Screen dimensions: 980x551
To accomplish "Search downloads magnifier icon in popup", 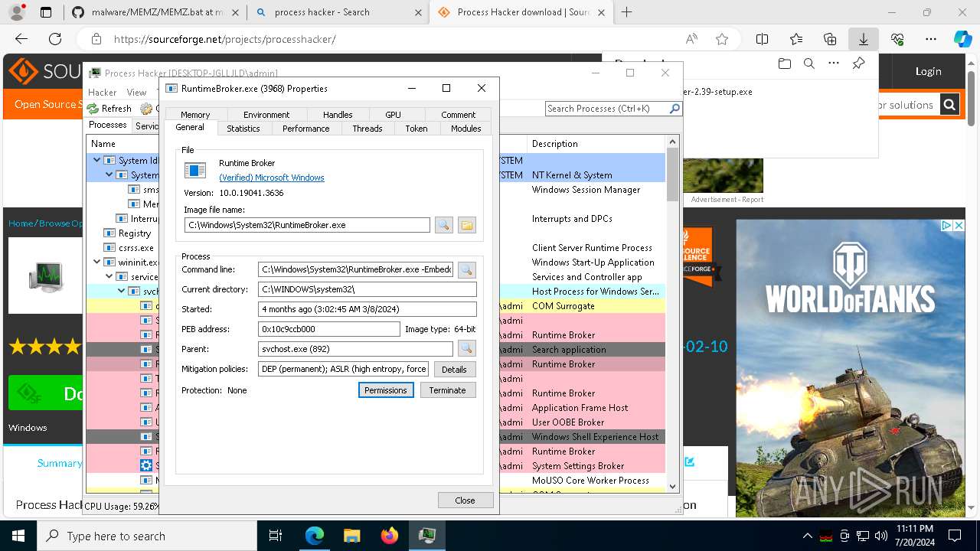I will [x=808, y=64].
